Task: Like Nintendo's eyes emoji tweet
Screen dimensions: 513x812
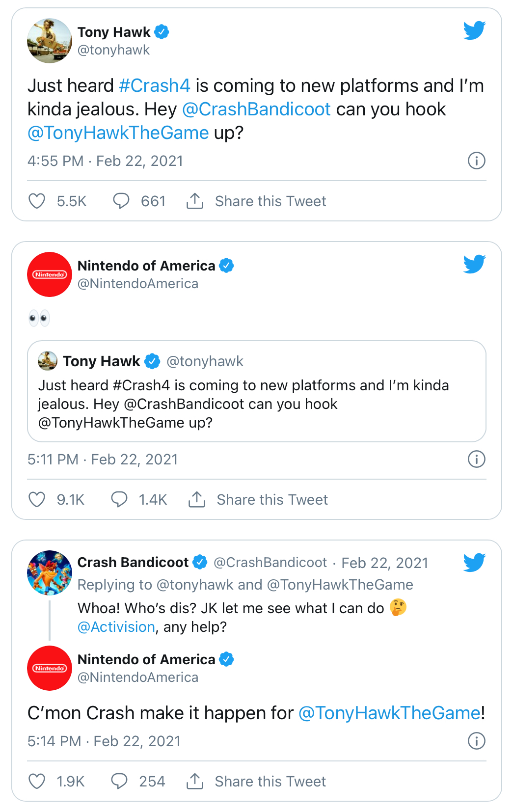Action: click(x=37, y=499)
